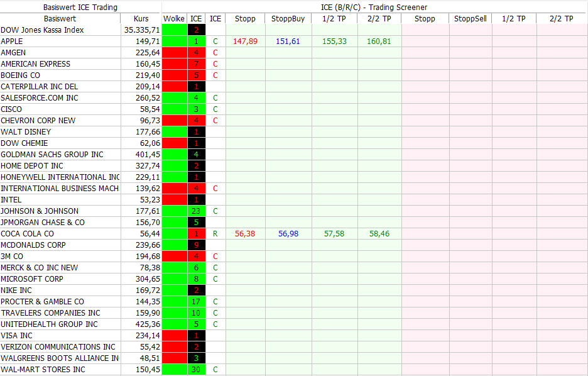Click INTERNATIONAL BUSINESS MACH row name
The image size is (588, 376).
point(60,189)
